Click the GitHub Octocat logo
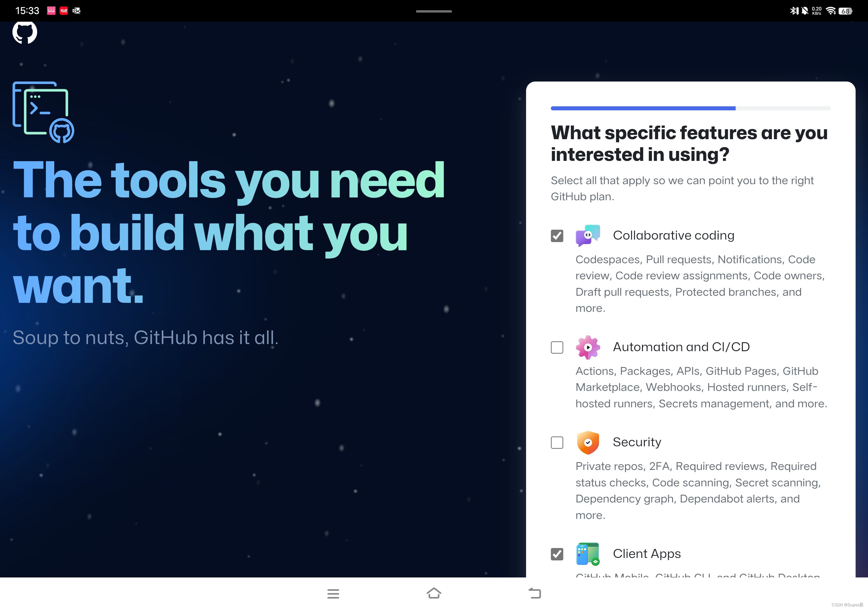The image size is (868, 610). click(24, 33)
